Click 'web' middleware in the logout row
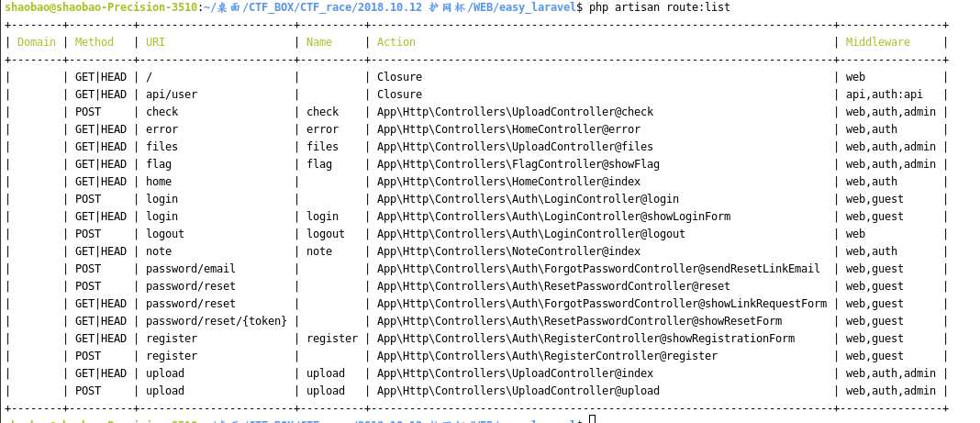Screen dimensions: 980x423 [x=855, y=234]
